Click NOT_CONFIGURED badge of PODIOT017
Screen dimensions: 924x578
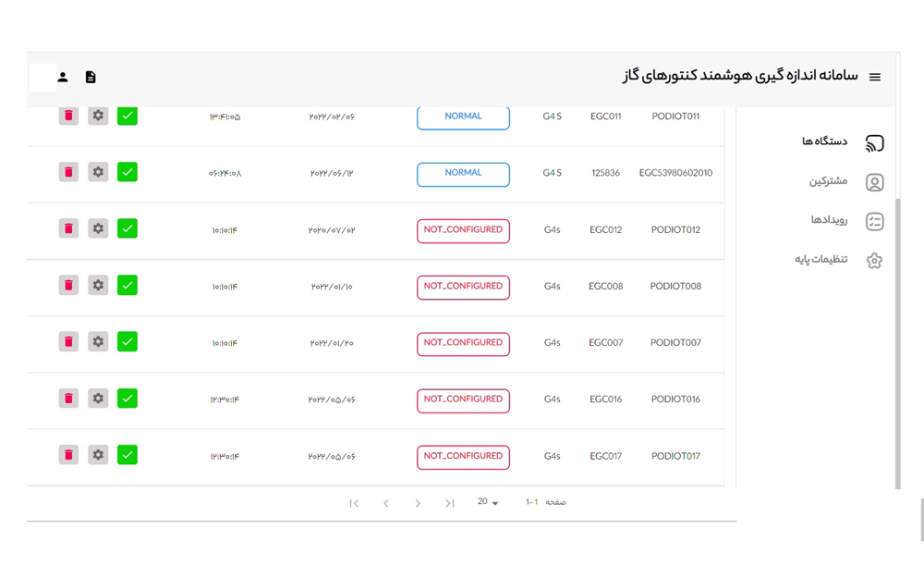pos(463,458)
